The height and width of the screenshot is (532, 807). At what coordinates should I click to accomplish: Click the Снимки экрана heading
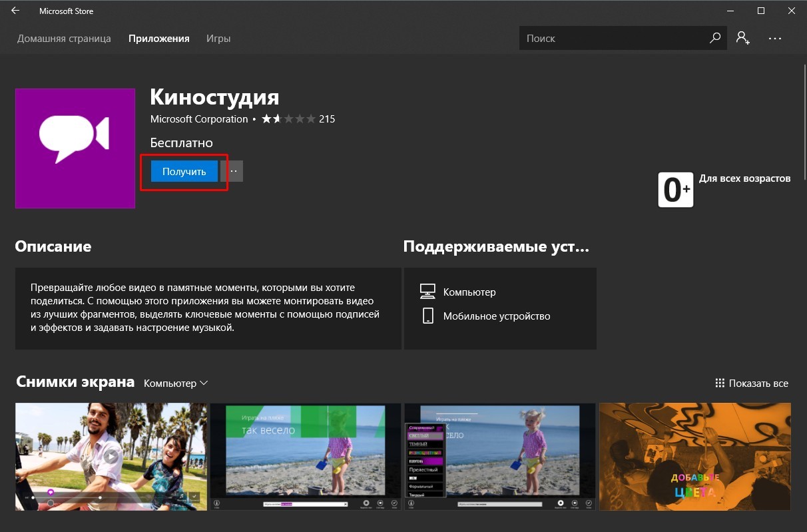click(75, 382)
